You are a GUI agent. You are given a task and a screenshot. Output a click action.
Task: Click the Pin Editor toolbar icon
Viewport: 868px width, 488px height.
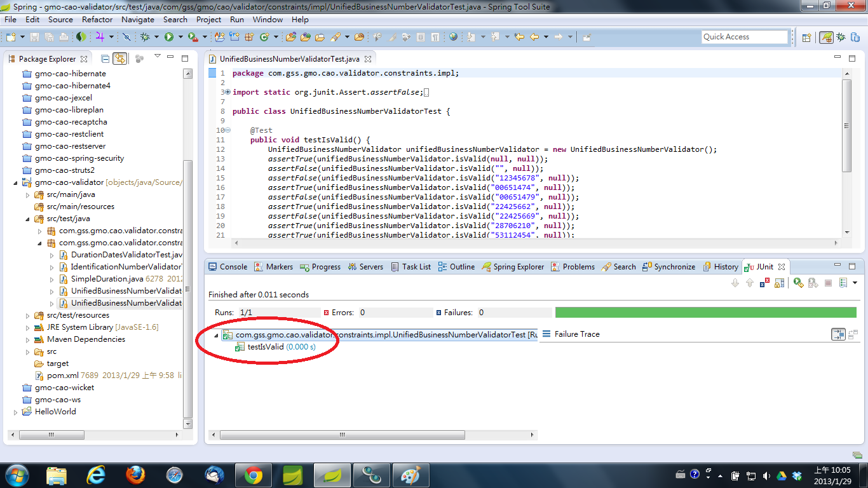[587, 37]
